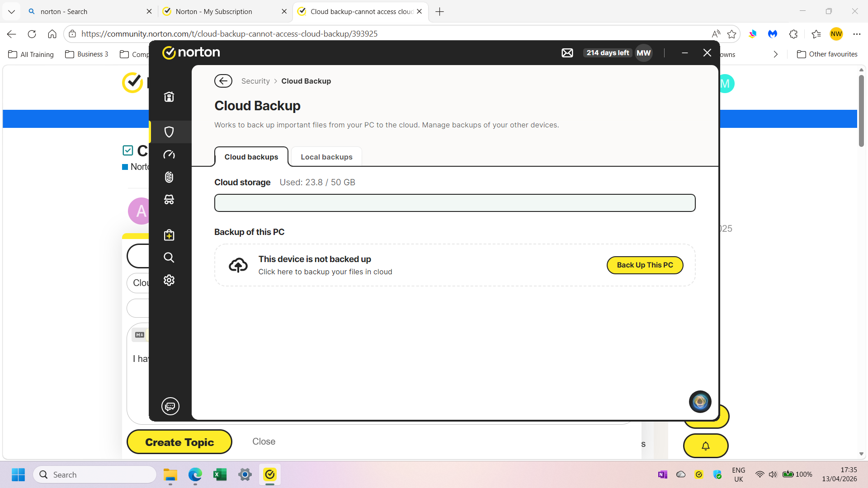Click the Close link beside Create Topic
The height and width of the screenshot is (488, 868).
264,441
